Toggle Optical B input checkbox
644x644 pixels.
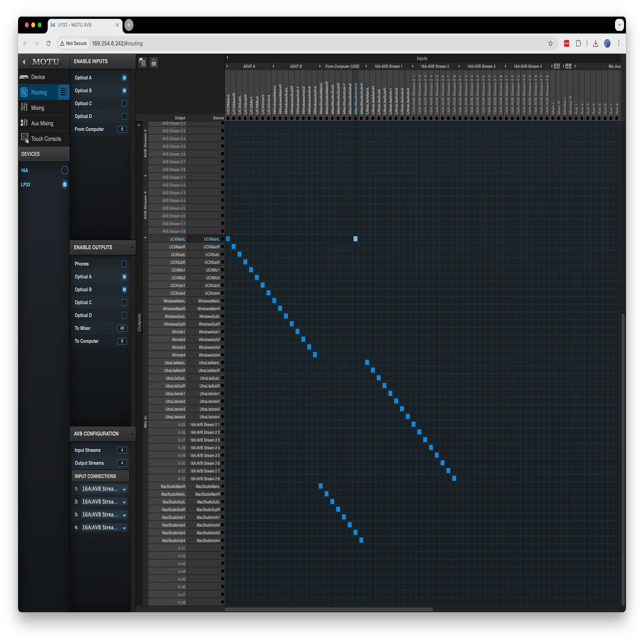point(124,91)
